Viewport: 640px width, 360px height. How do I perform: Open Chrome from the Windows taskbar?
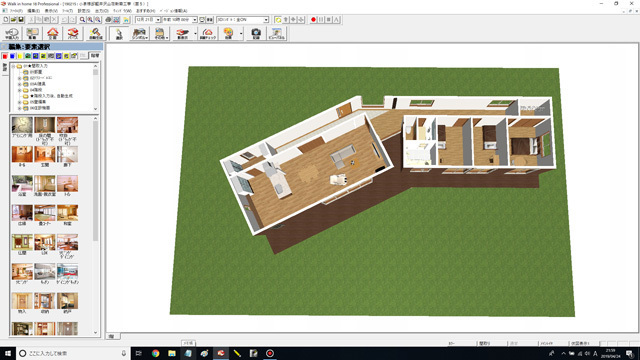(x=156, y=353)
